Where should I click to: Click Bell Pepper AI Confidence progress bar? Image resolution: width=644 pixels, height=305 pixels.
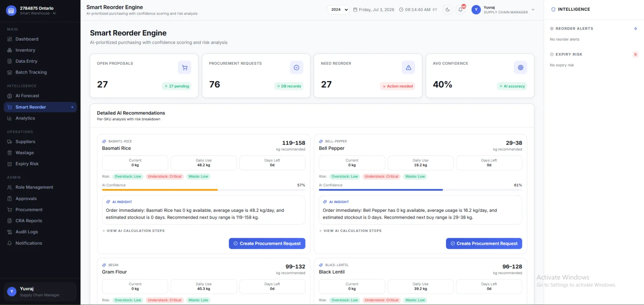(421, 190)
